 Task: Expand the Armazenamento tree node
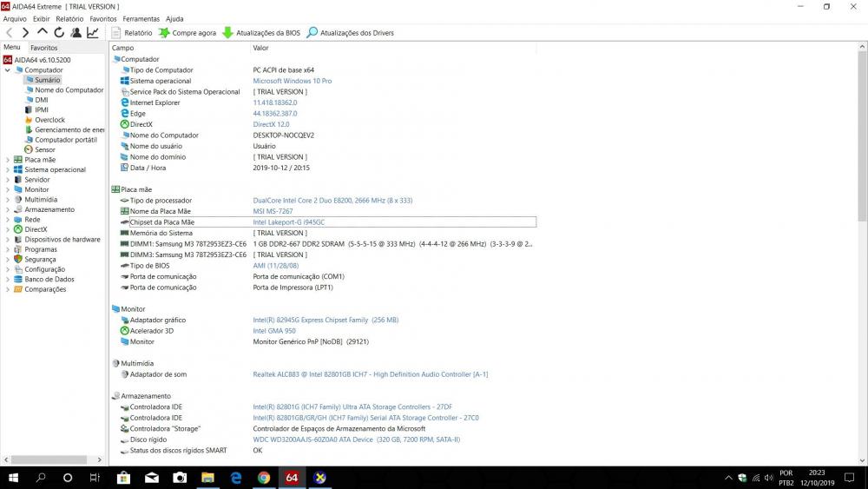(7, 209)
